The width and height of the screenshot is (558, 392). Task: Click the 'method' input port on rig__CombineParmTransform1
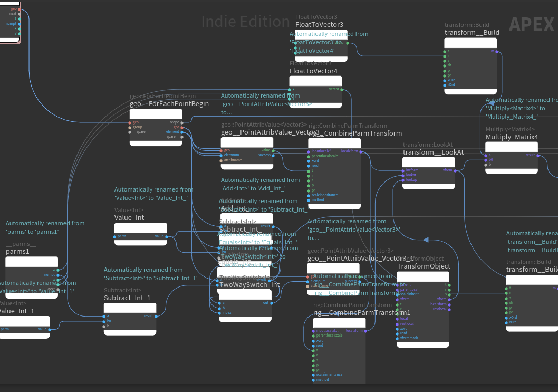[313, 380]
